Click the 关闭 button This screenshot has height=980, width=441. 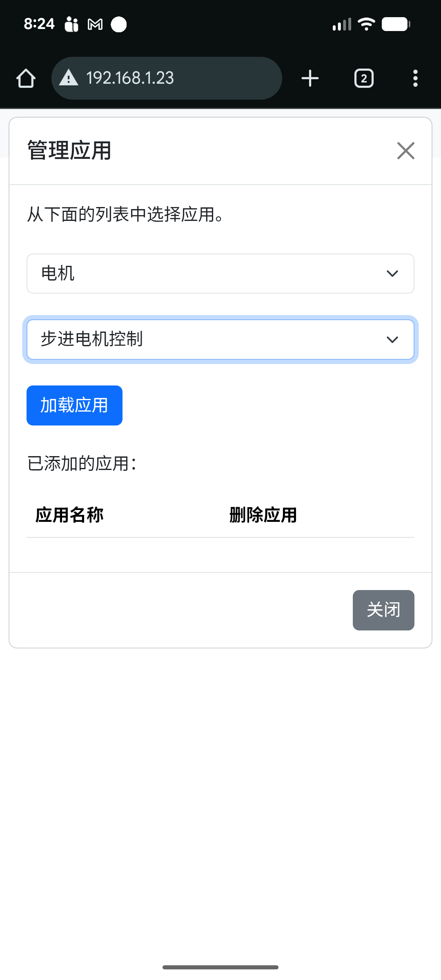(x=383, y=610)
